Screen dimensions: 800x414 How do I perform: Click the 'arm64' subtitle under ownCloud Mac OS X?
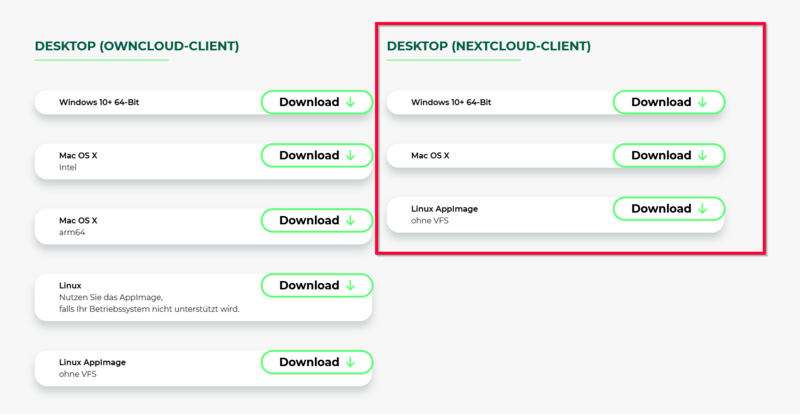click(x=72, y=232)
